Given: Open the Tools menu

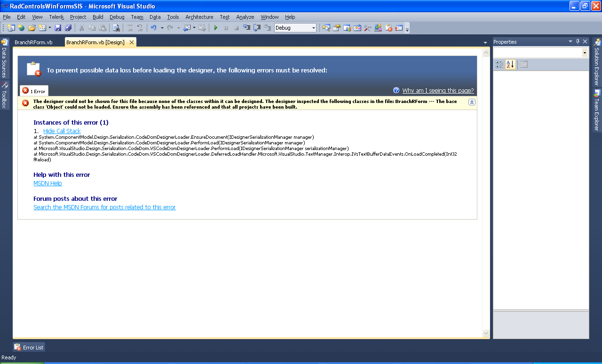Looking at the screenshot, I should 173,17.
